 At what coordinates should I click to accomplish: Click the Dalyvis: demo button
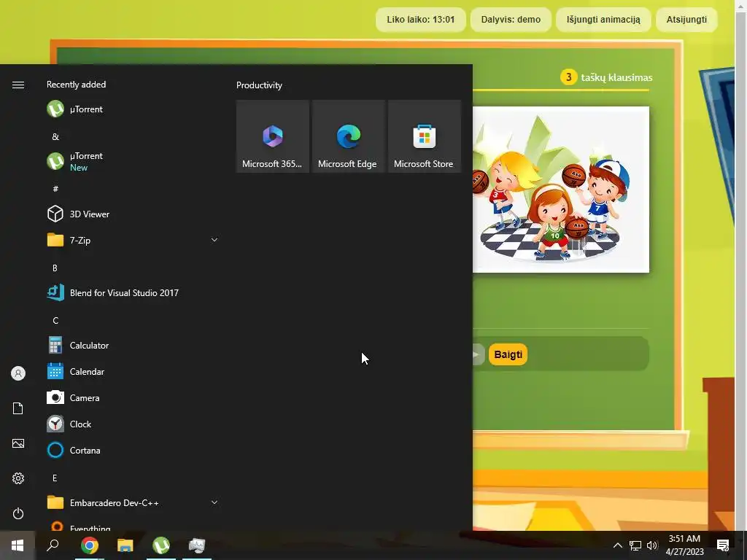pyautogui.click(x=511, y=20)
